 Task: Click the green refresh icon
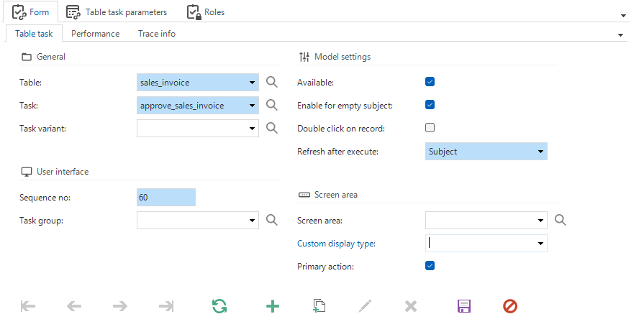219,306
